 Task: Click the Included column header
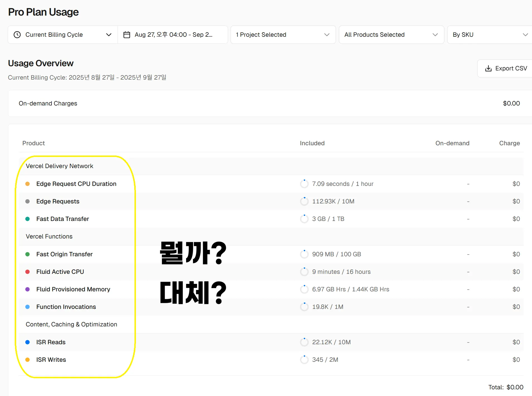click(312, 143)
